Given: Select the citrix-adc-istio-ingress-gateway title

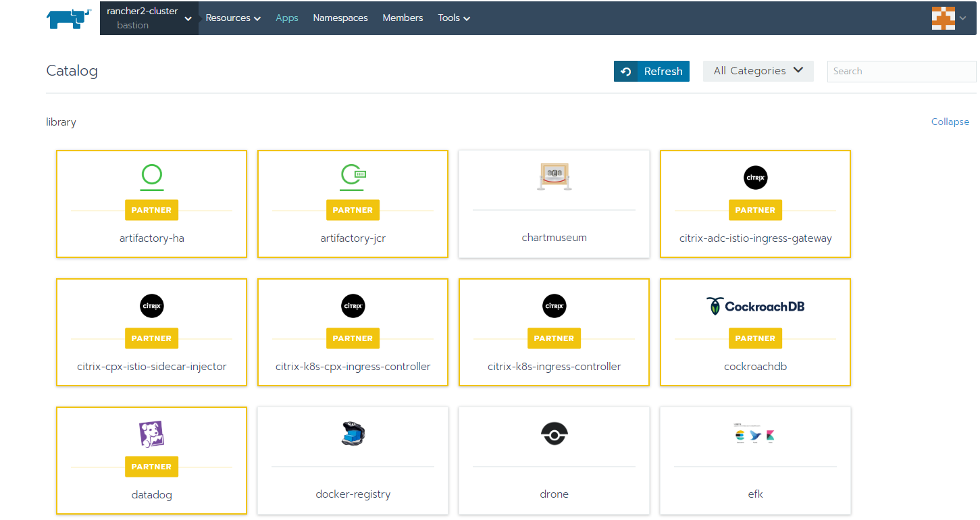Looking at the screenshot, I should click(x=756, y=238).
